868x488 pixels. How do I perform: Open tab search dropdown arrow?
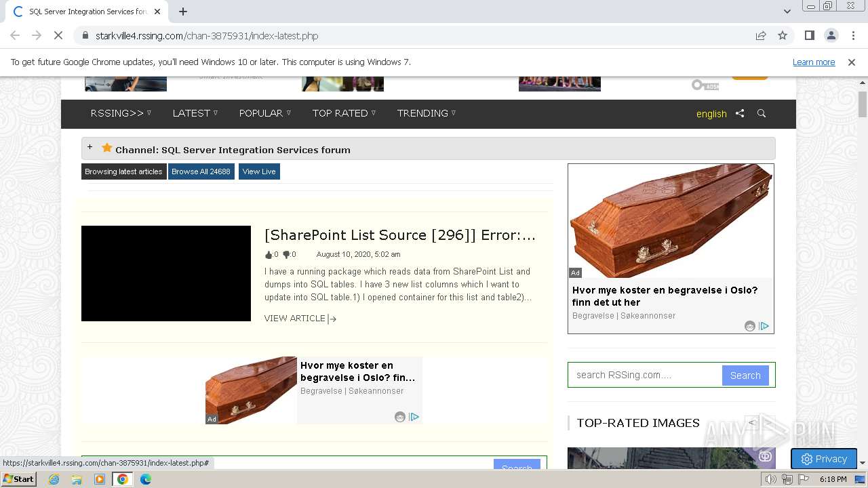pyautogui.click(x=787, y=12)
